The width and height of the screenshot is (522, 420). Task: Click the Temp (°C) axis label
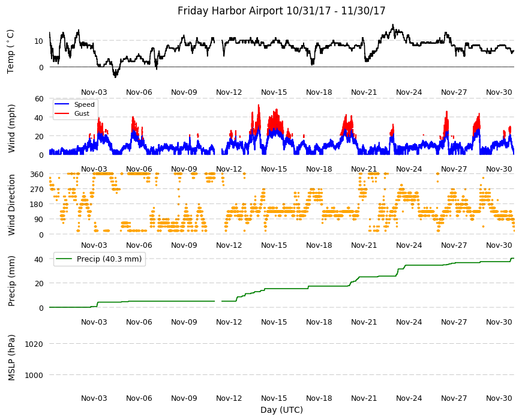coord(11,52)
